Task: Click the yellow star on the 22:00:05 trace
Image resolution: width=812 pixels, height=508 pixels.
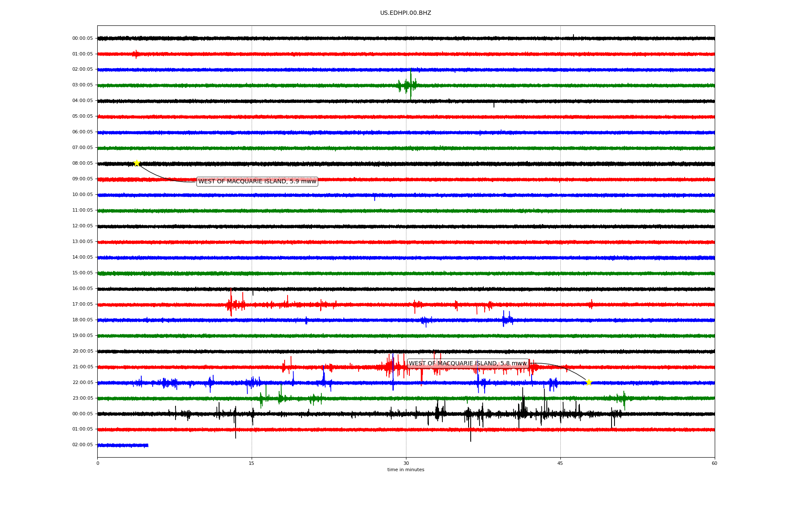Action: [x=588, y=382]
